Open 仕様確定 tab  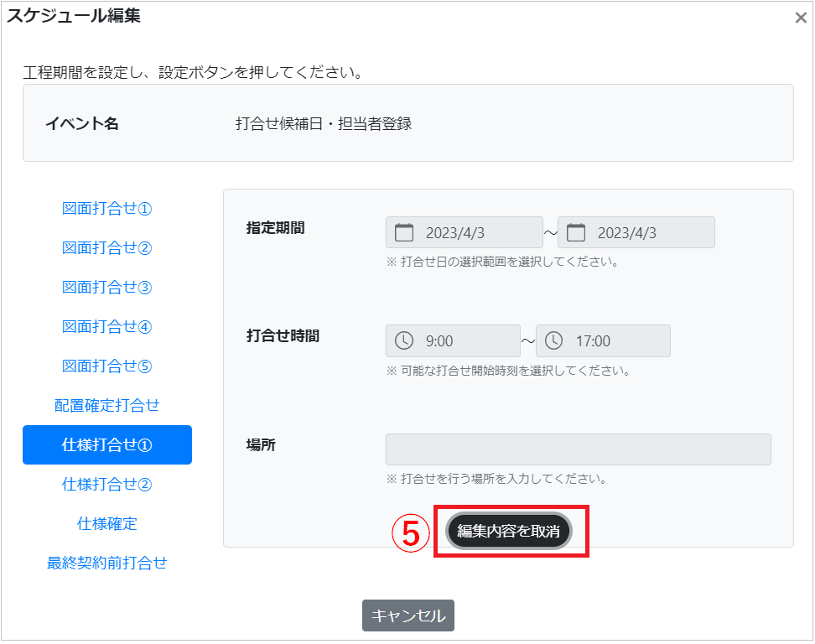coord(106,523)
